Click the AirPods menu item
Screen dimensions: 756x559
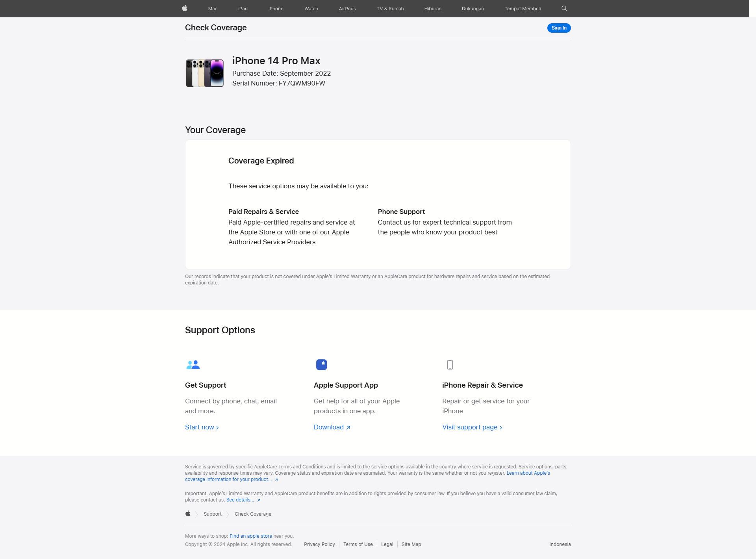347,8
